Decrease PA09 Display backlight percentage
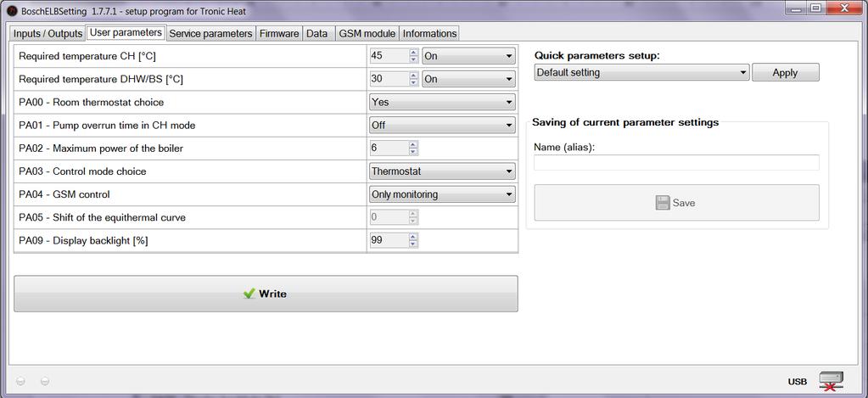The width and height of the screenshot is (868, 398). pyautogui.click(x=413, y=244)
